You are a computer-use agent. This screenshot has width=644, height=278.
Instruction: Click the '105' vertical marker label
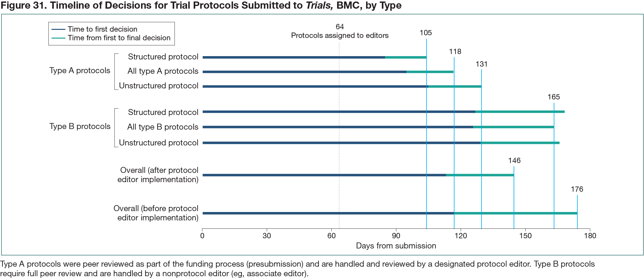(x=426, y=33)
